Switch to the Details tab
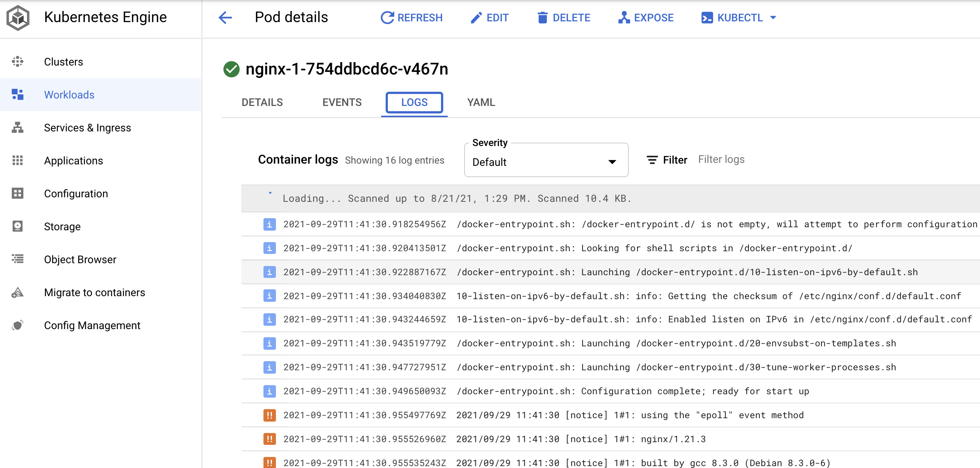The width and height of the screenshot is (980, 468). click(262, 103)
